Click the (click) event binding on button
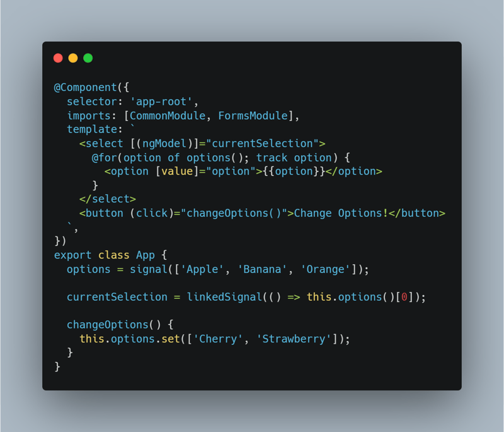This screenshot has width=504, height=432. click(x=152, y=213)
